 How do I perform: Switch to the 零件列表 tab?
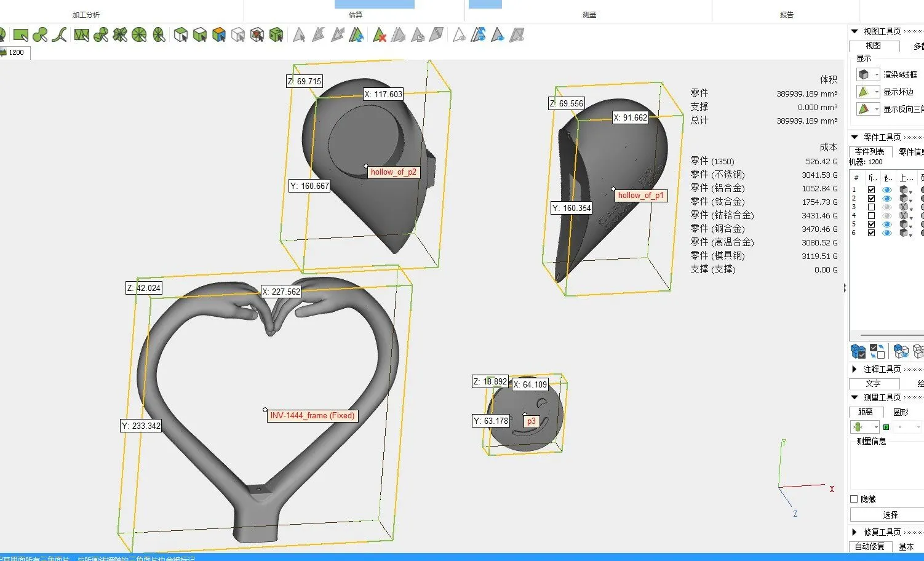click(870, 151)
